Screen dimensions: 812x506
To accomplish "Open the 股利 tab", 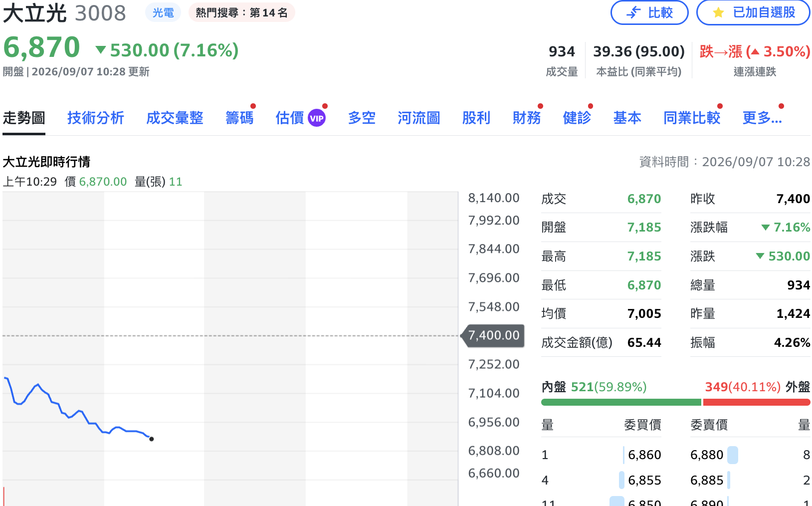I will click(476, 118).
